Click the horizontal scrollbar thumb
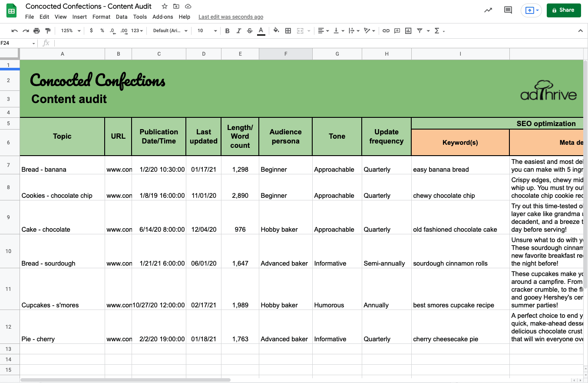Image resolution: width=588 pixels, height=383 pixels. 125,380
